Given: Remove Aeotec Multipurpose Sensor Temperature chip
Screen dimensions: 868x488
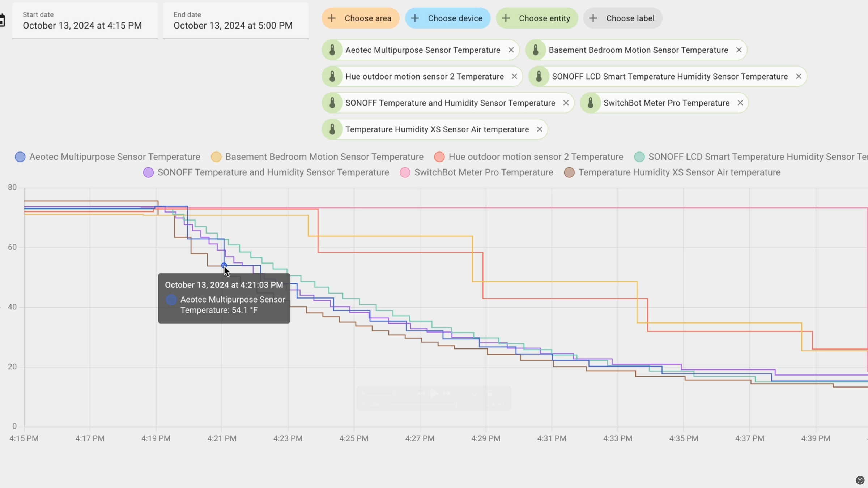Looking at the screenshot, I should click(x=511, y=50).
